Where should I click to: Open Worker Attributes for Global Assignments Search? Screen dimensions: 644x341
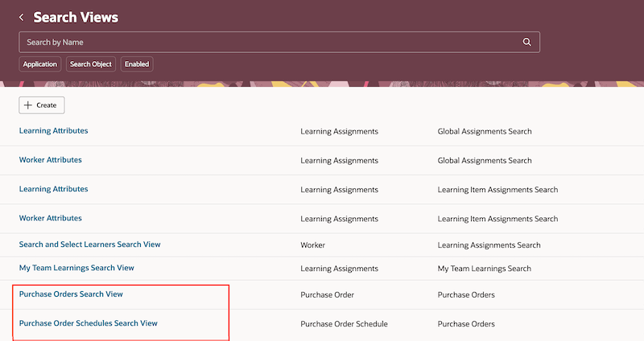(51, 160)
